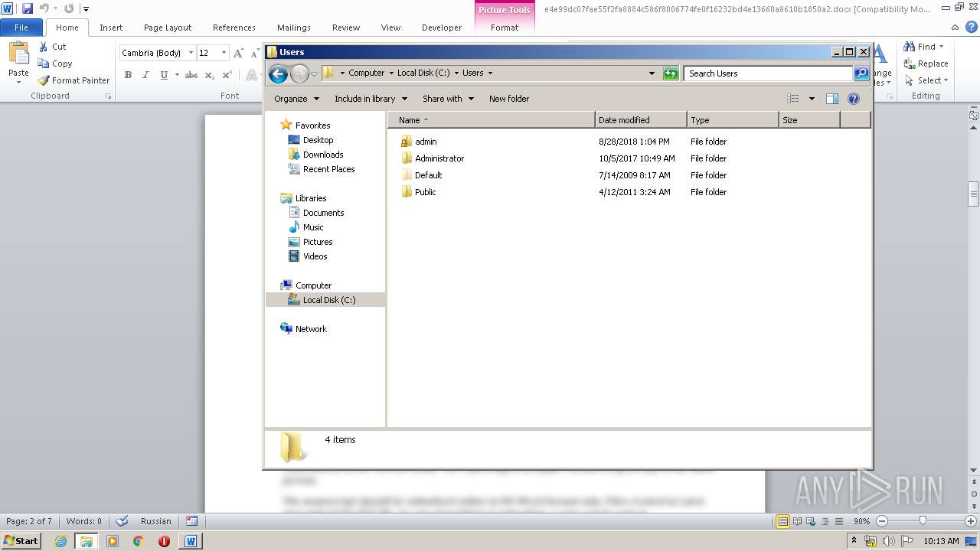Click the Copy button in Word's Clipboard group
980x551 pixels.
(x=55, y=64)
